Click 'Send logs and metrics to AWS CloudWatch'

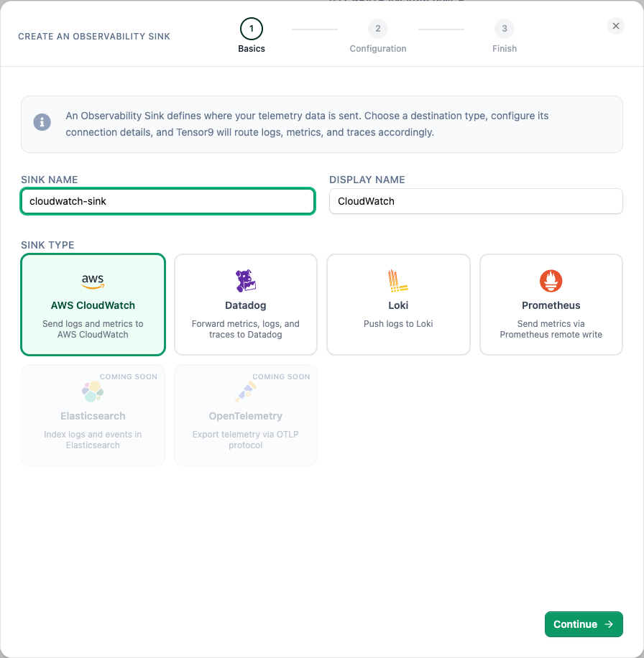point(93,329)
